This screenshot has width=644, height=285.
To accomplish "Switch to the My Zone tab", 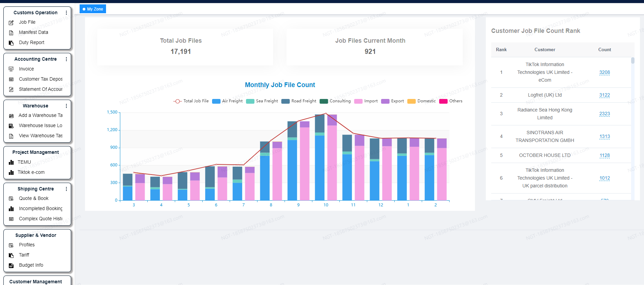I will (93, 9).
